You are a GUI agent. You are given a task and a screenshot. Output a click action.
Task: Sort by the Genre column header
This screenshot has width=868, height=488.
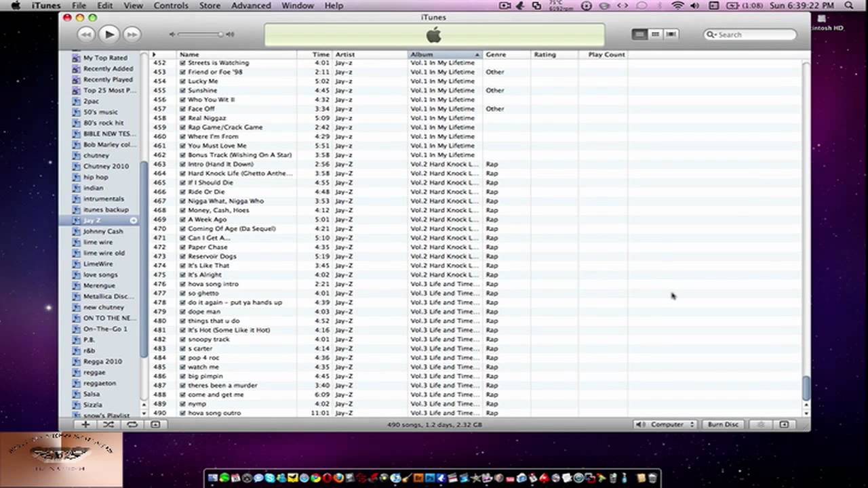tap(507, 54)
